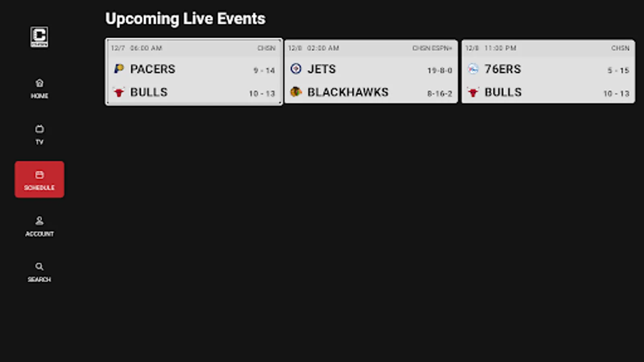
Task: Click the Jets team logo
Action: (296, 69)
